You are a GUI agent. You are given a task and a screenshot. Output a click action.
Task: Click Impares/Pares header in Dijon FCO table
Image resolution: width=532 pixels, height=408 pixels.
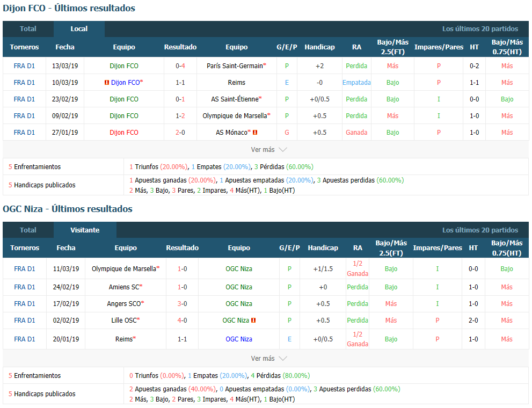439,47
